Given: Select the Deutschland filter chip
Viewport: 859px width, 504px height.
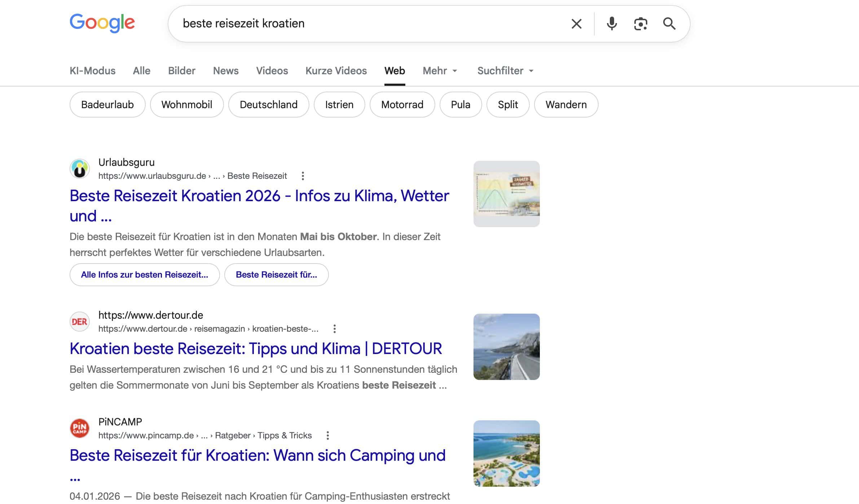Looking at the screenshot, I should point(269,105).
